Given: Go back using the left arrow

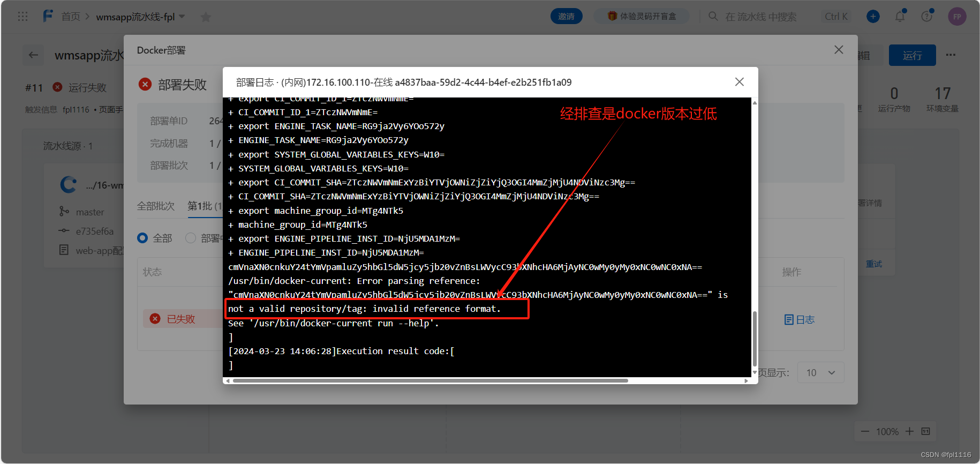Looking at the screenshot, I should tap(34, 55).
